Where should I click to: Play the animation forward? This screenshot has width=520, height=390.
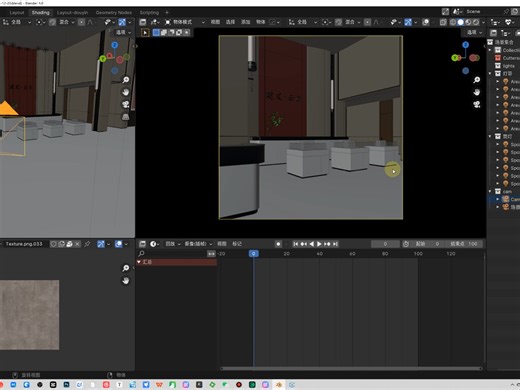319,244
